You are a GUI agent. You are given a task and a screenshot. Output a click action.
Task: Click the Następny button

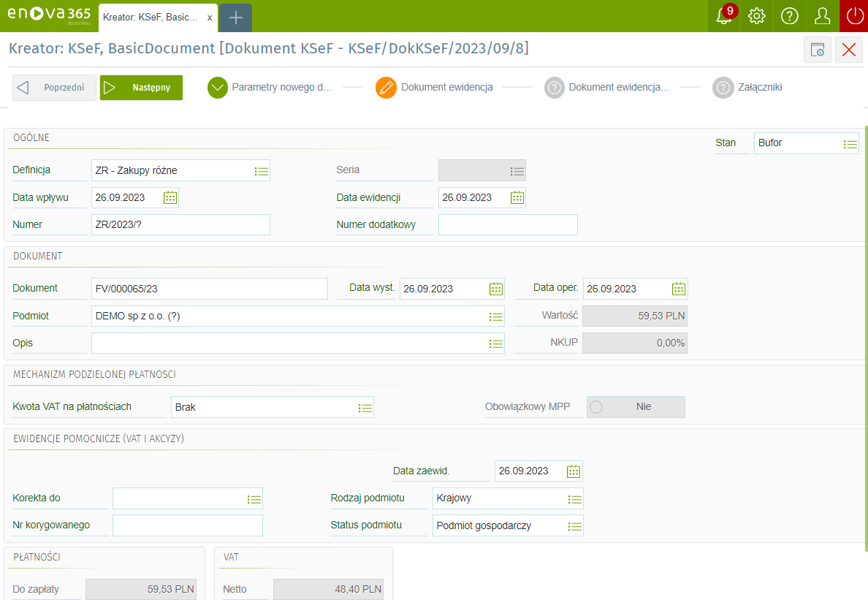[x=141, y=88]
